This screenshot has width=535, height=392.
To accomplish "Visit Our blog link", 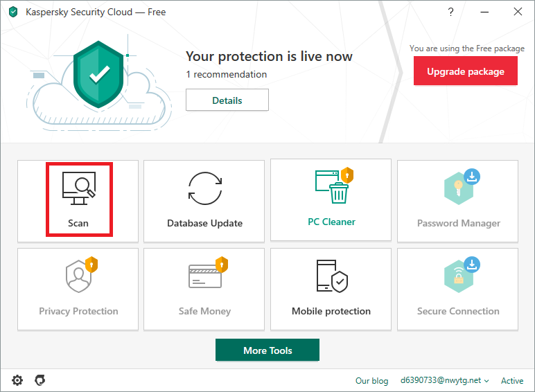I will point(372,381).
